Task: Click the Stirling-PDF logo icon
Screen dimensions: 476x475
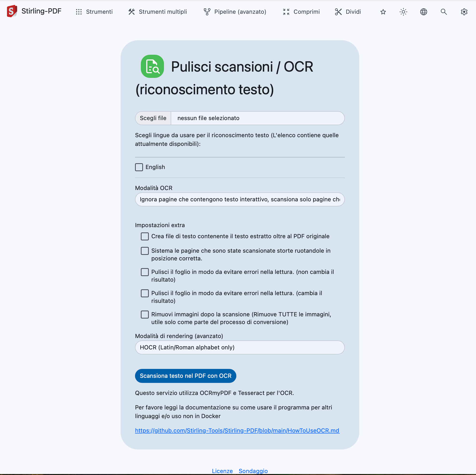Action: (x=12, y=11)
